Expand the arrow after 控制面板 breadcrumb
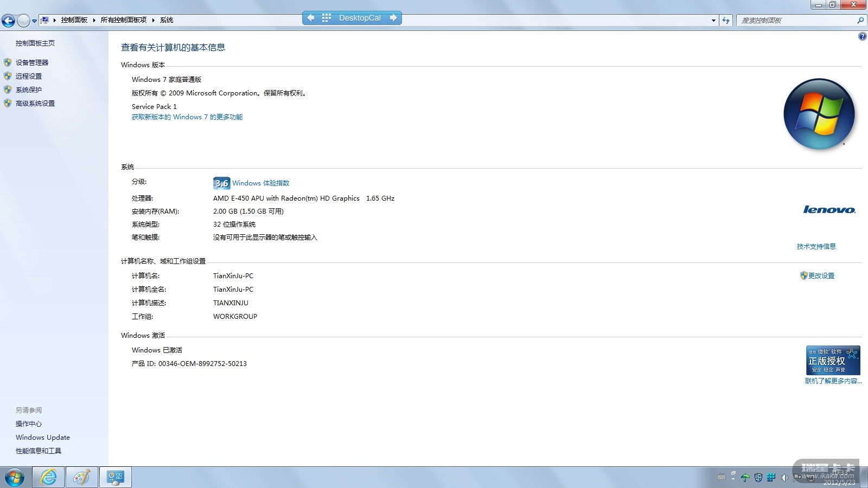 [94, 20]
